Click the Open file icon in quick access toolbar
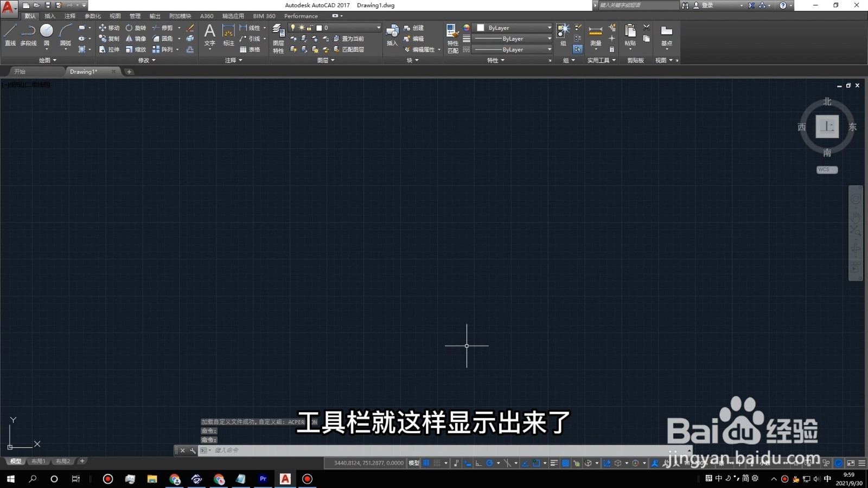868x488 pixels. coord(36,5)
